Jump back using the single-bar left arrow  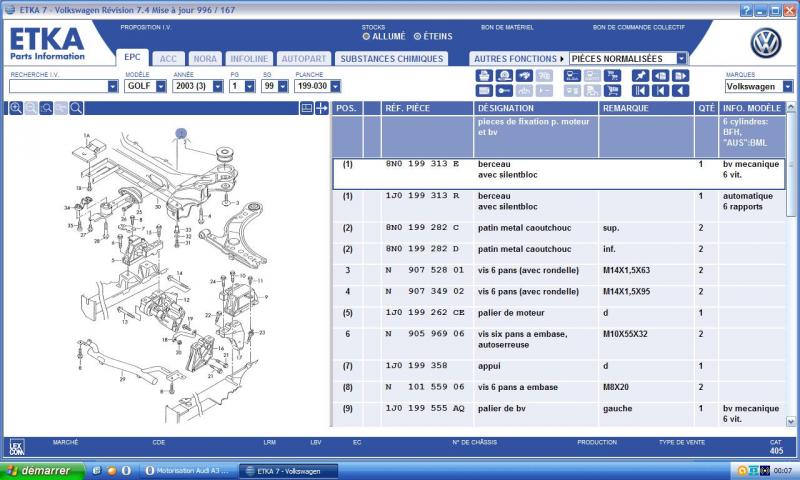(x=660, y=91)
